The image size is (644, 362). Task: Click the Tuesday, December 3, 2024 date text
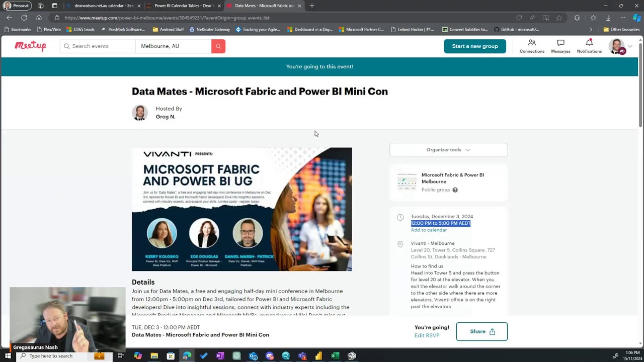(442, 217)
